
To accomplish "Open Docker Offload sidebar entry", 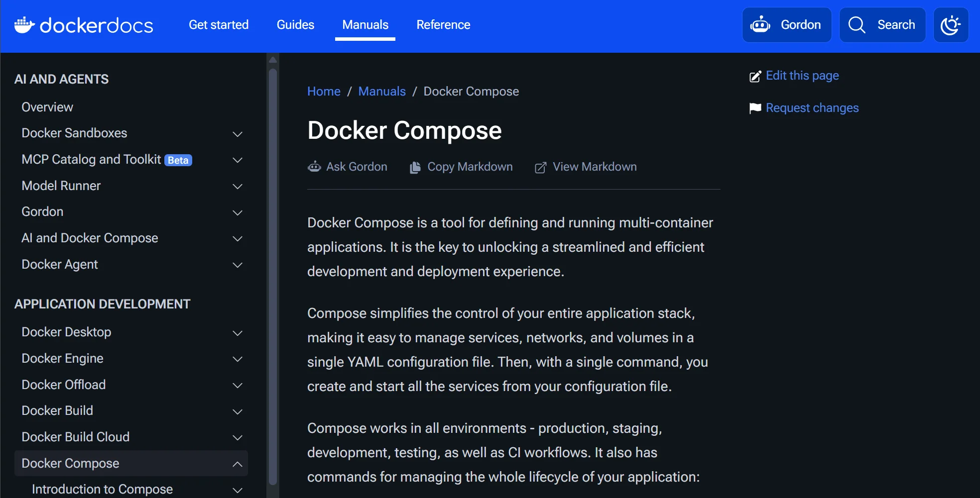I will pos(63,385).
